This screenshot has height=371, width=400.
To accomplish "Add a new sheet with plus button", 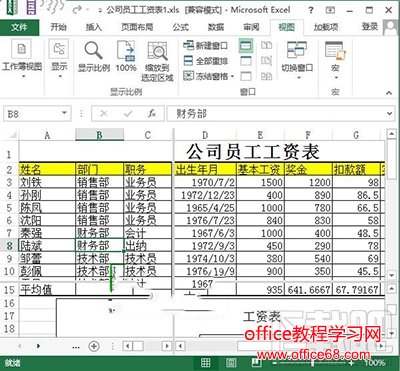I will [94, 346].
